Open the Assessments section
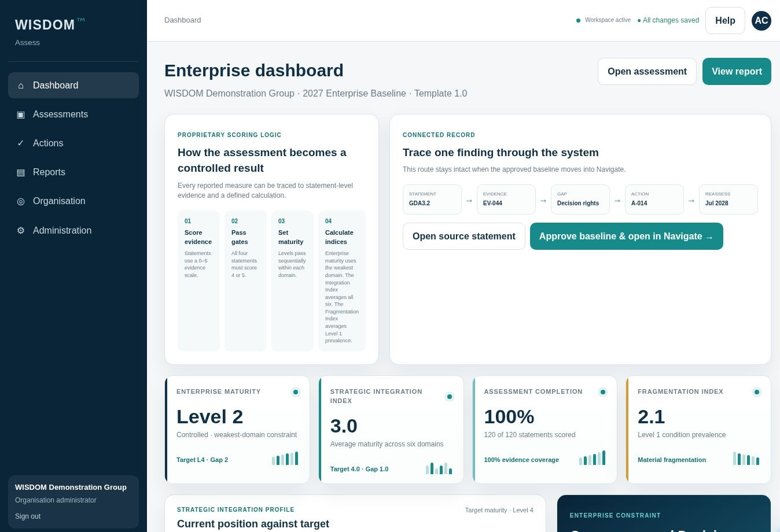The width and height of the screenshot is (780, 532). coord(73,114)
